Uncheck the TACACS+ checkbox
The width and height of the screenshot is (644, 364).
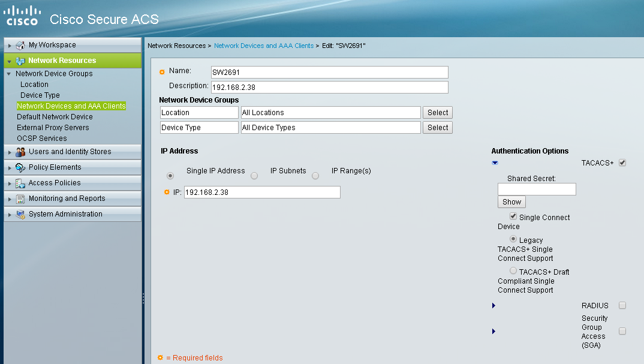click(x=622, y=163)
